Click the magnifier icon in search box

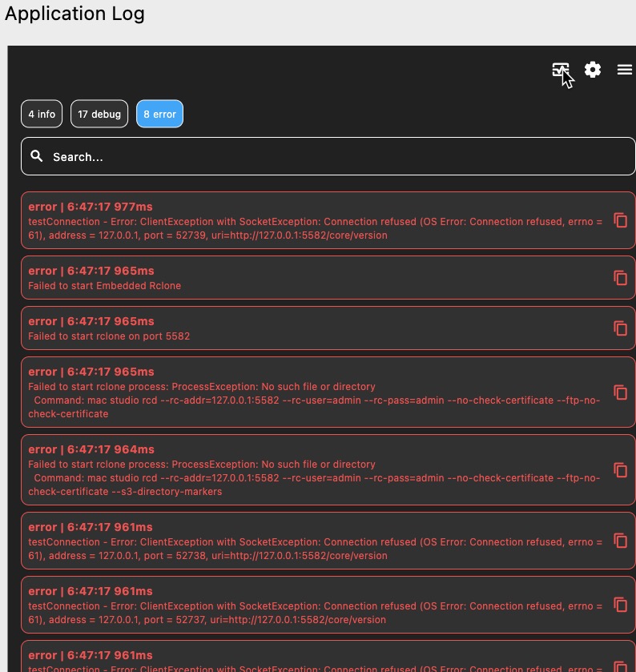pyautogui.click(x=37, y=156)
